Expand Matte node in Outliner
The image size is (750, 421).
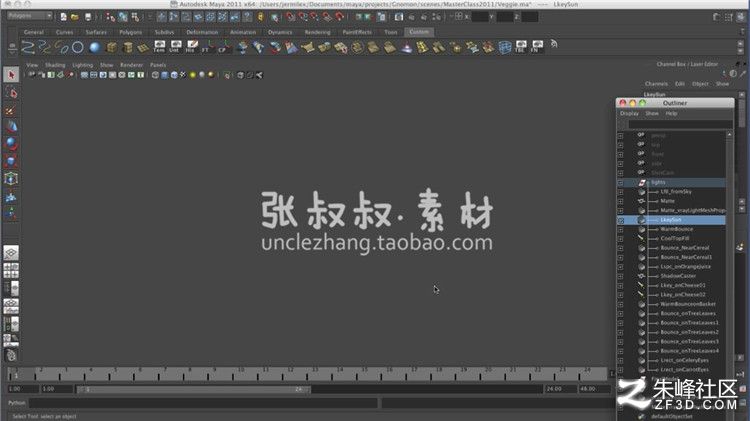click(x=620, y=201)
